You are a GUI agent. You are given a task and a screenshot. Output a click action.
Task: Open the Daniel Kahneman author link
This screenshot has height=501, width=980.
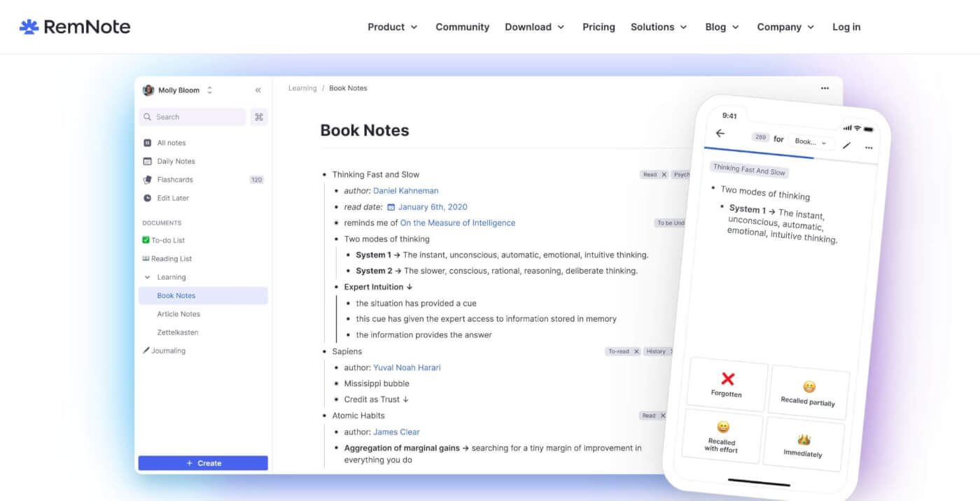[x=406, y=190]
